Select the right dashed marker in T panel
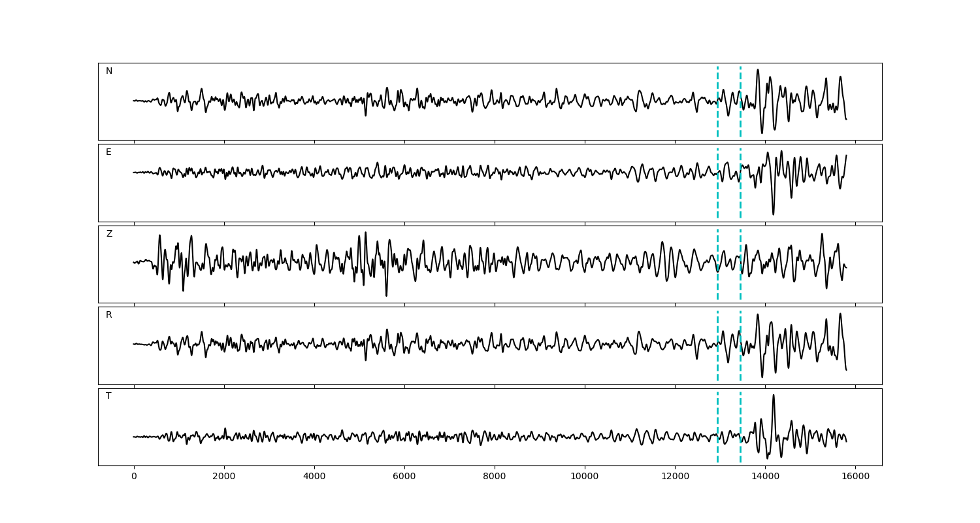Image resolution: width=980 pixels, height=523 pixels. click(x=740, y=427)
